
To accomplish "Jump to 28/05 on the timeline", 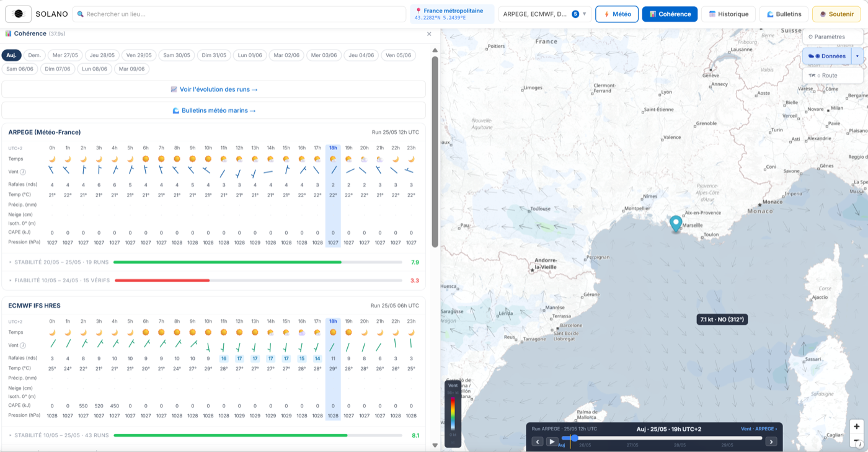I will [680, 445].
